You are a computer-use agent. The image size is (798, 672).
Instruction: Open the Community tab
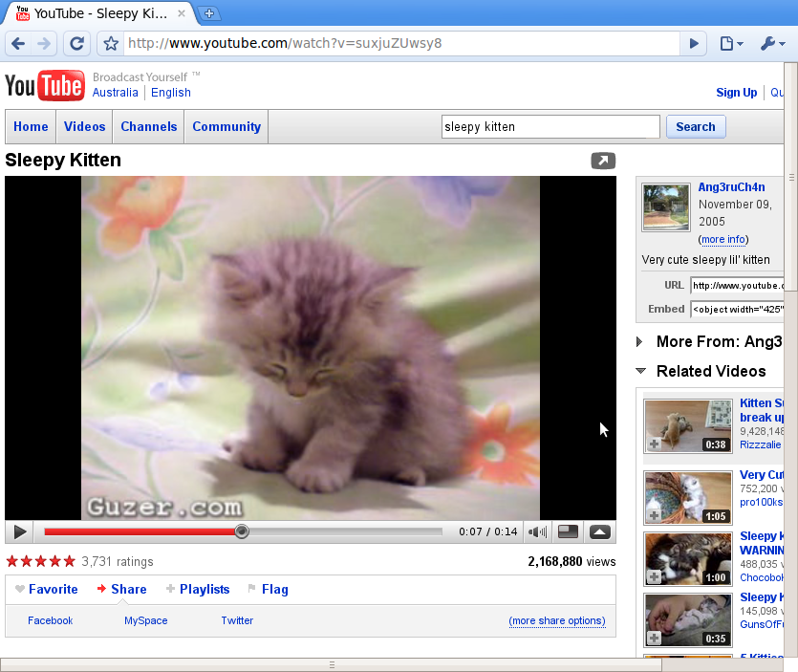(226, 127)
